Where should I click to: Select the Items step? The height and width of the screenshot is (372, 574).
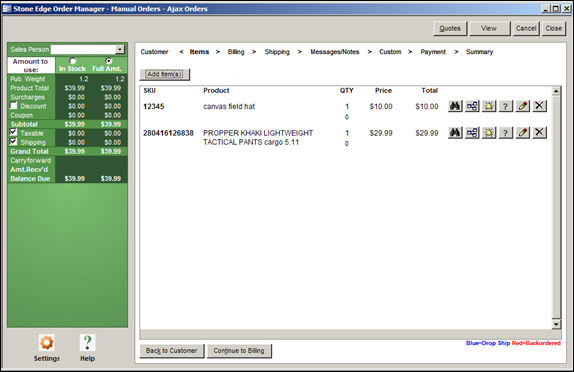coord(199,52)
